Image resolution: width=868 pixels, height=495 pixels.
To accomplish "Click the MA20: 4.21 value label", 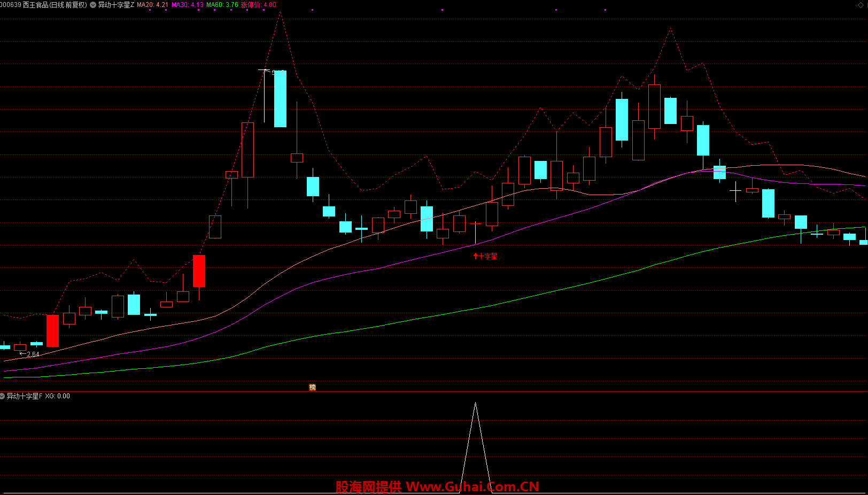I will coord(152,5).
